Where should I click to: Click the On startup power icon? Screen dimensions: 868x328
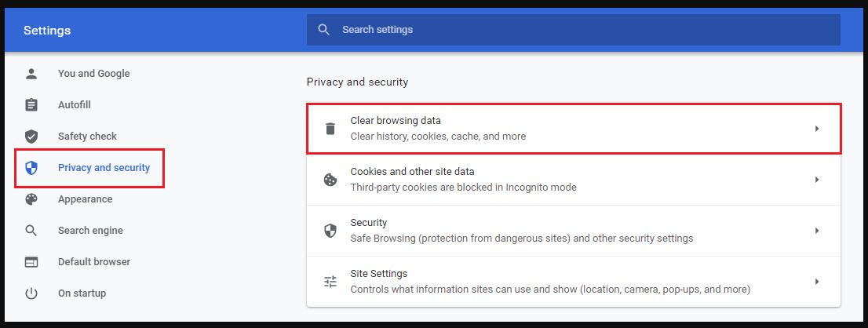coord(31,293)
